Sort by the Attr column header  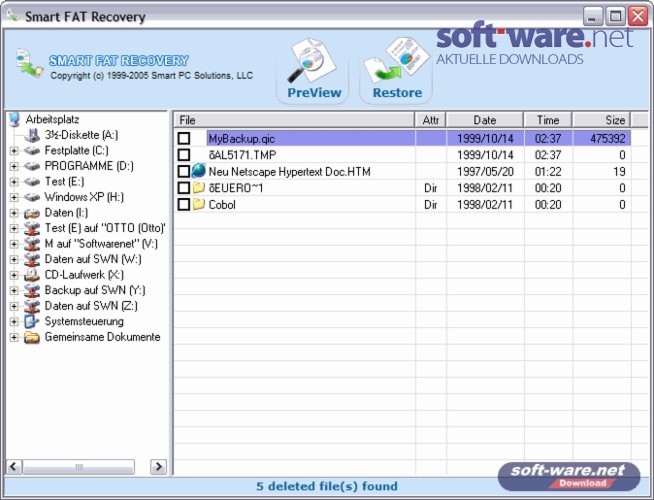430,120
